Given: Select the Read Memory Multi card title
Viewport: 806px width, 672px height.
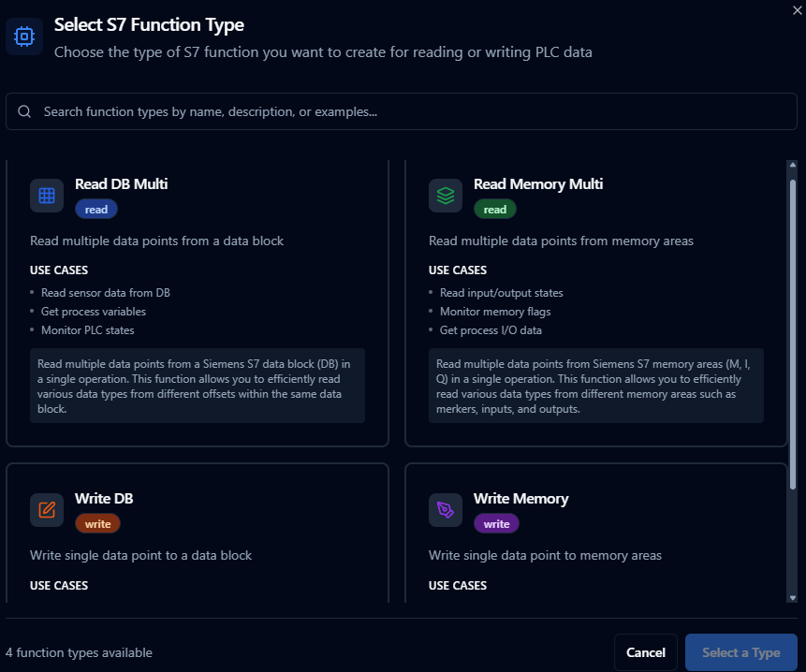Looking at the screenshot, I should pyautogui.click(x=537, y=184).
